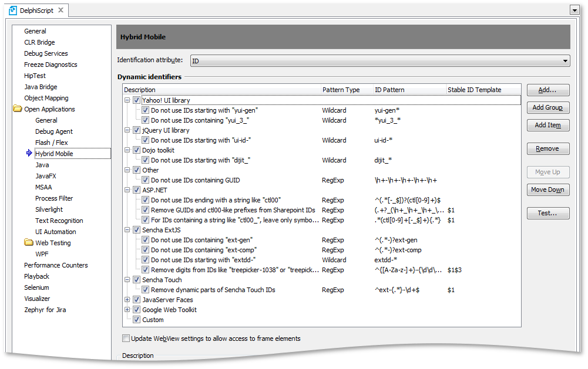Viewport: 588px width, 369px height.
Task: Click the Test... button
Action: 547,213
